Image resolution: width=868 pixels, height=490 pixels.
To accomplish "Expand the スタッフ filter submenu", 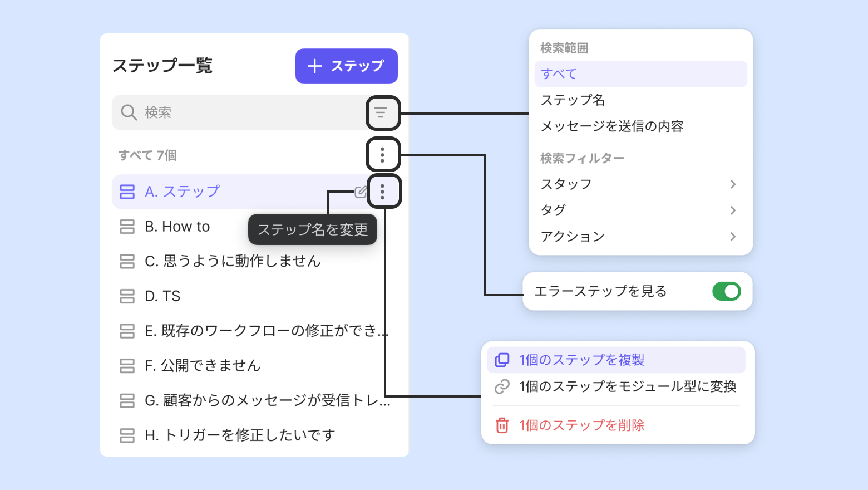I will [x=732, y=184].
